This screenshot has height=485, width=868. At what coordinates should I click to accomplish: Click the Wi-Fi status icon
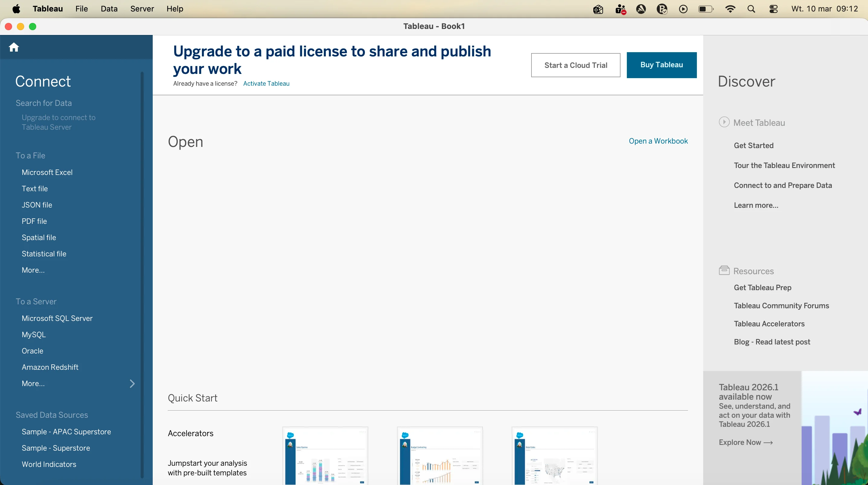[730, 9]
